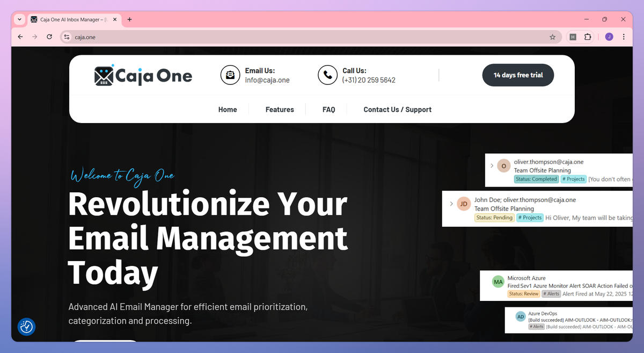644x353 pixels.
Task: Expand the John Doe email thread chevron
Action: 451,204
